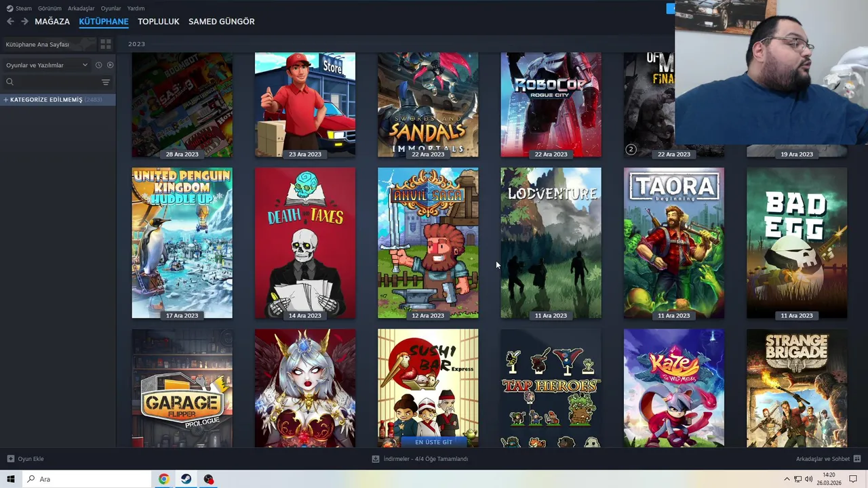Click the Windows taskbar search box
The image size is (868, 488).
[x=87, y=479]
